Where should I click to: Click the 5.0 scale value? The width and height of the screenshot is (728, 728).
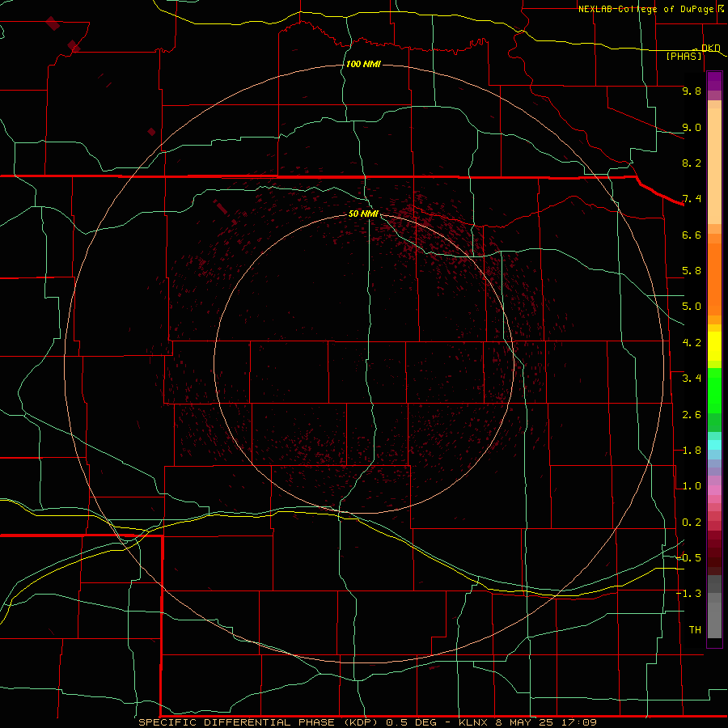pyautogui.click(x=692, y=307)
